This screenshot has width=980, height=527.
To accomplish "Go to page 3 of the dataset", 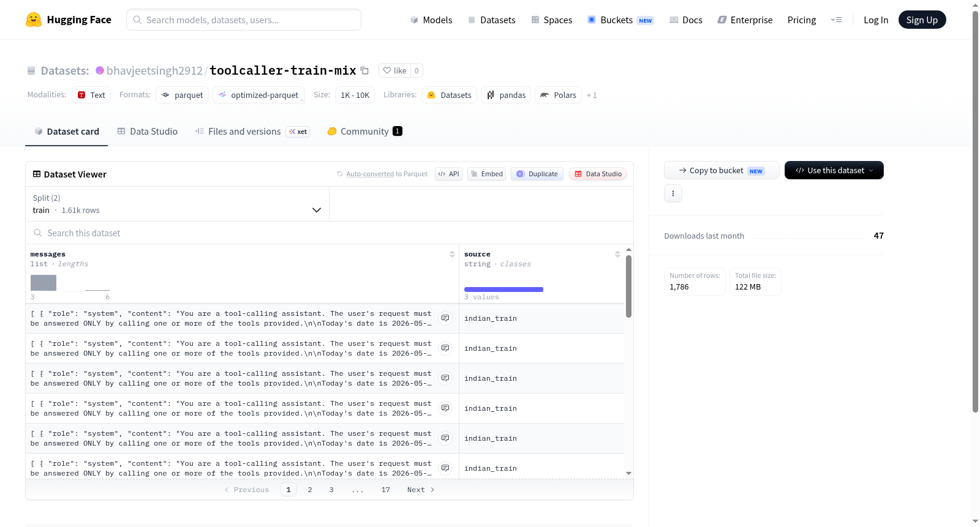I will 331,490.
